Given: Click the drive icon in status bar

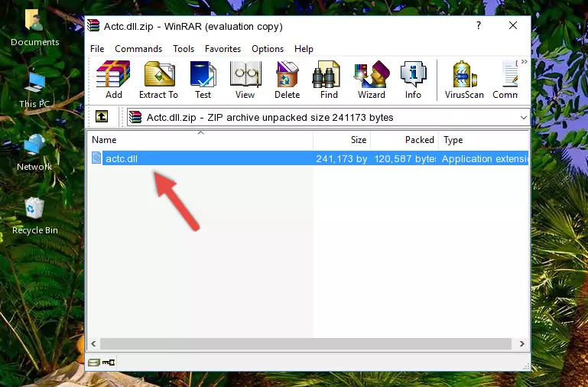Looking at the screenshot, I should pos(94,363).
